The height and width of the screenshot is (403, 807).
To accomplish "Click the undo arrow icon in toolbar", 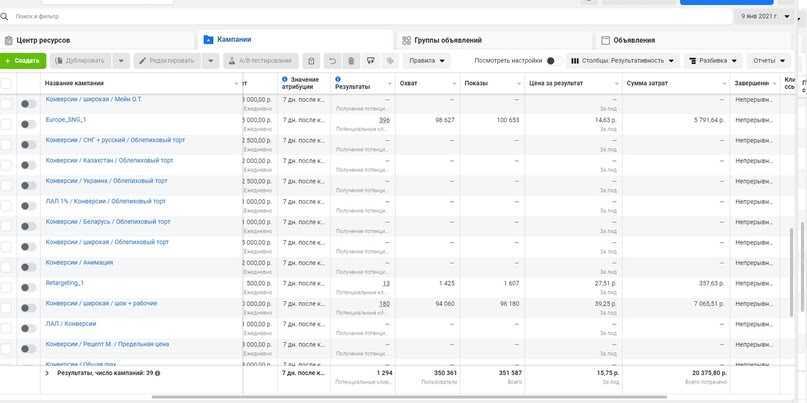I will (x=332, y=61).
